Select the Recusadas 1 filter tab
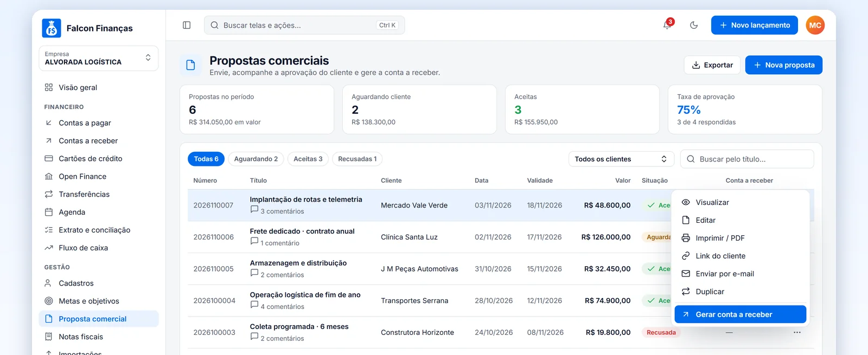The width and height of the screenshot is (868, 355). [358, 159]
